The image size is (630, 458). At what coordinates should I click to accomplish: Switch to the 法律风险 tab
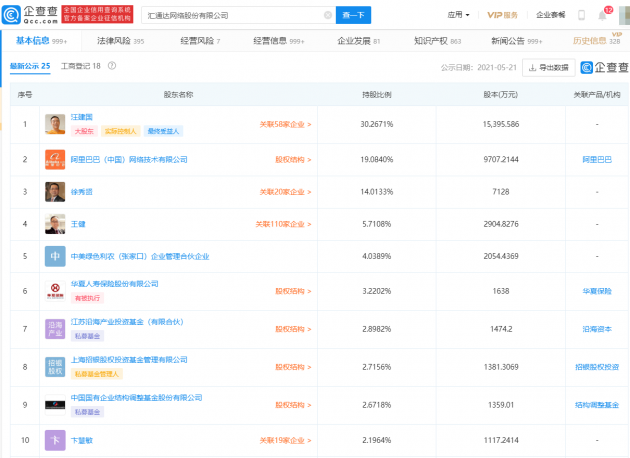[120, 41]
